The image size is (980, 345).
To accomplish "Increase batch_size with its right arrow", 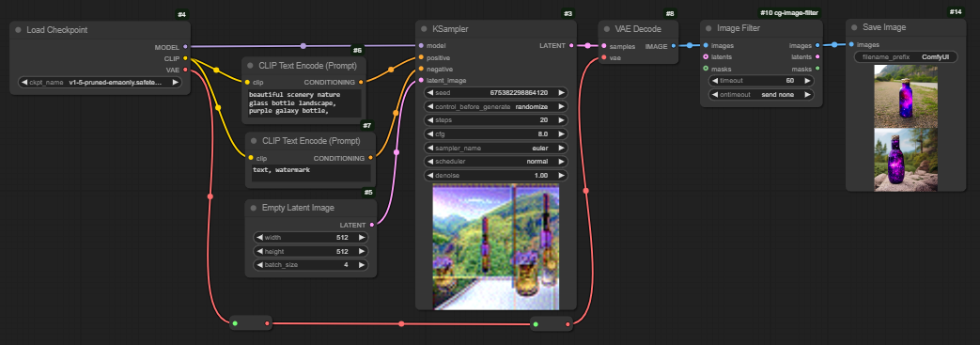I will pyautogui.click(x=361, y=265).
